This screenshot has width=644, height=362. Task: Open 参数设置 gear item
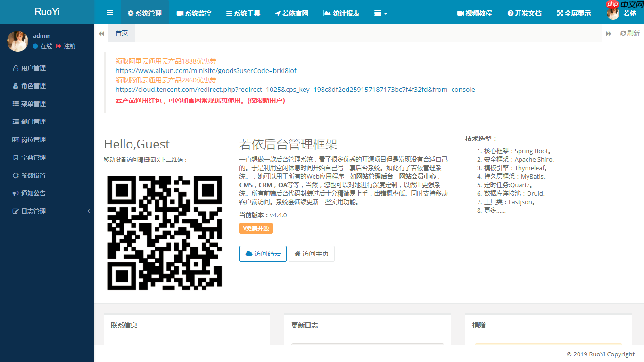33,175
